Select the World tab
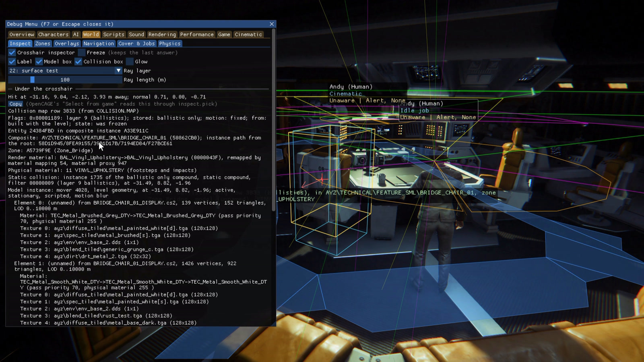 (91, 35)
